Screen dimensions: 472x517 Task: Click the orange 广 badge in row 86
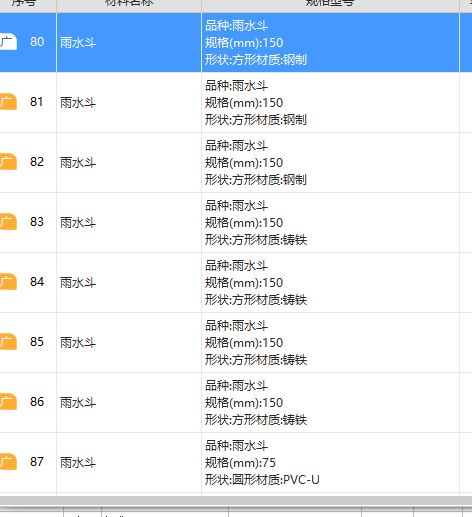(x=8, y=402)
